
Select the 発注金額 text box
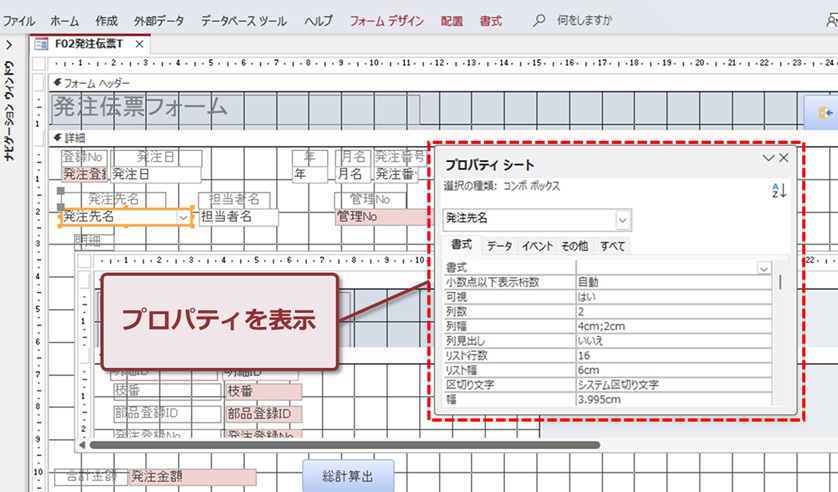click(193, 477)
